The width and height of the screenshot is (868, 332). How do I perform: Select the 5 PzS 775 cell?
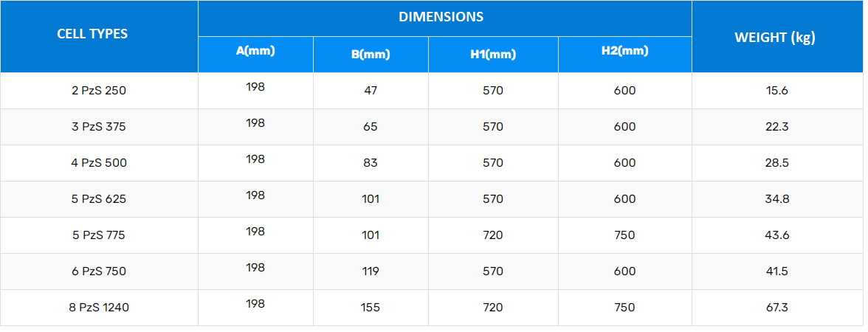tap(99, 235)
